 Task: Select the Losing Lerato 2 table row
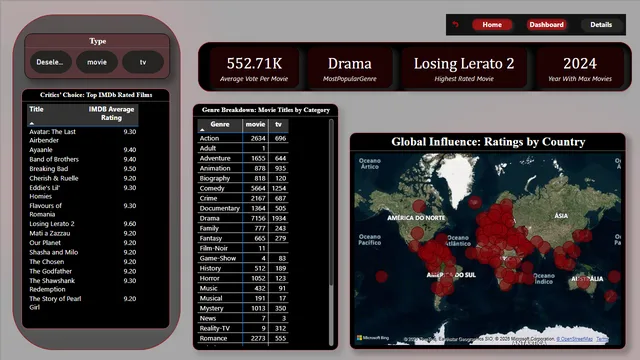[82, 224]
